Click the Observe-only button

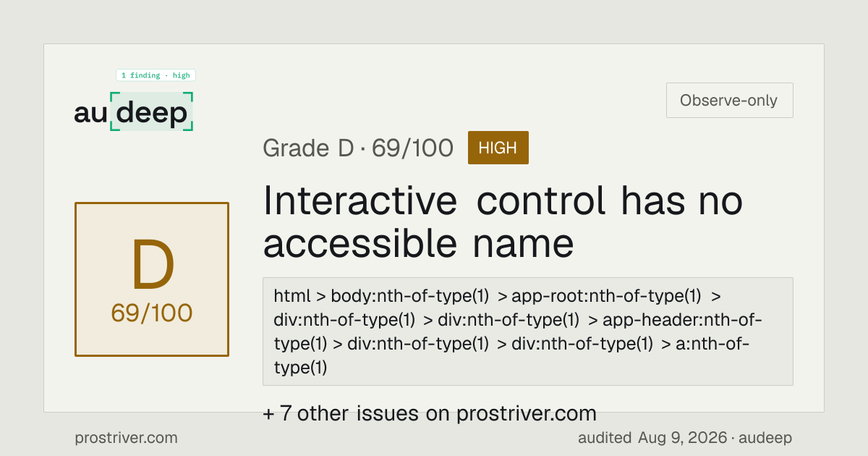[729, 101]
